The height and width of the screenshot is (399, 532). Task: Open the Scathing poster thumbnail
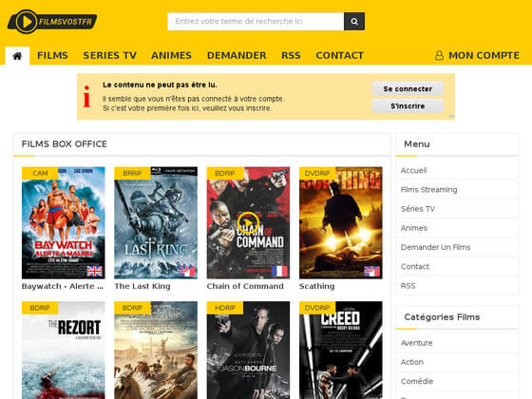click(341, 223)
